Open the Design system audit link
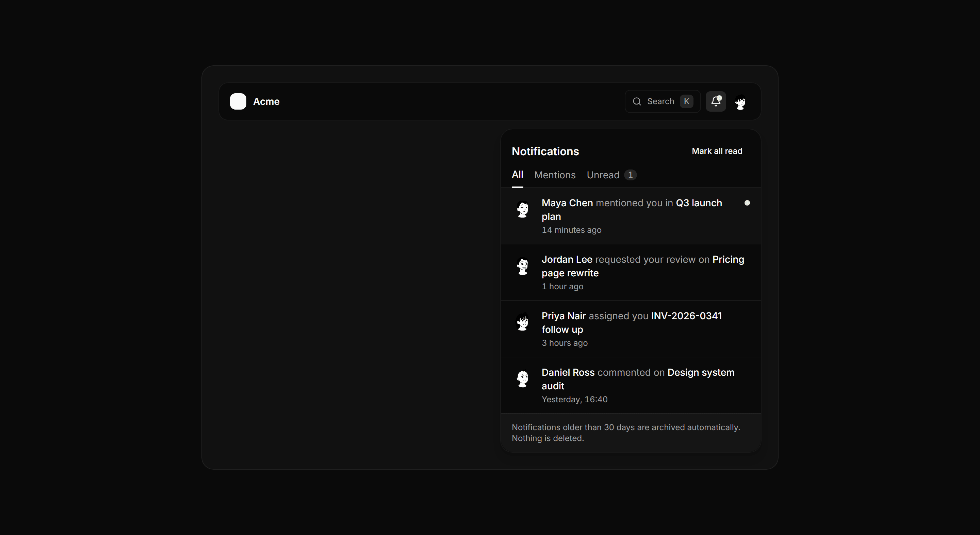980x535 pixels. point(638,379)
